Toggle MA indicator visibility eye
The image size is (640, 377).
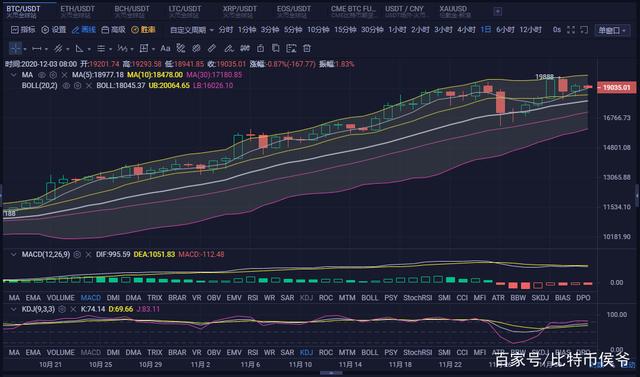point(42,75)
